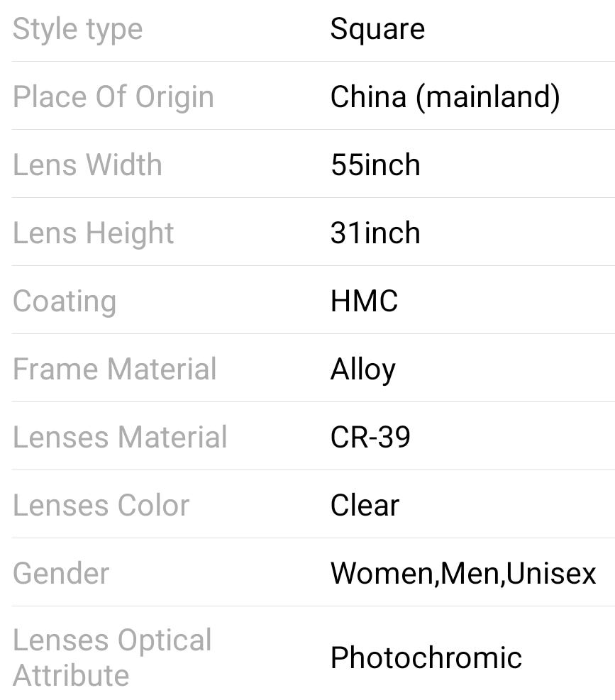Viewport: 615px width, 700px height.
Task: Select the "Square" style value
Action: pos(377,29)
